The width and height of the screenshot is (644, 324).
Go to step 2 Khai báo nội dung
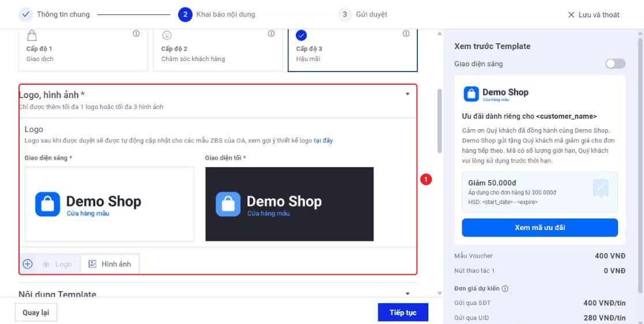pyautogui.click(x=216, y=14)
